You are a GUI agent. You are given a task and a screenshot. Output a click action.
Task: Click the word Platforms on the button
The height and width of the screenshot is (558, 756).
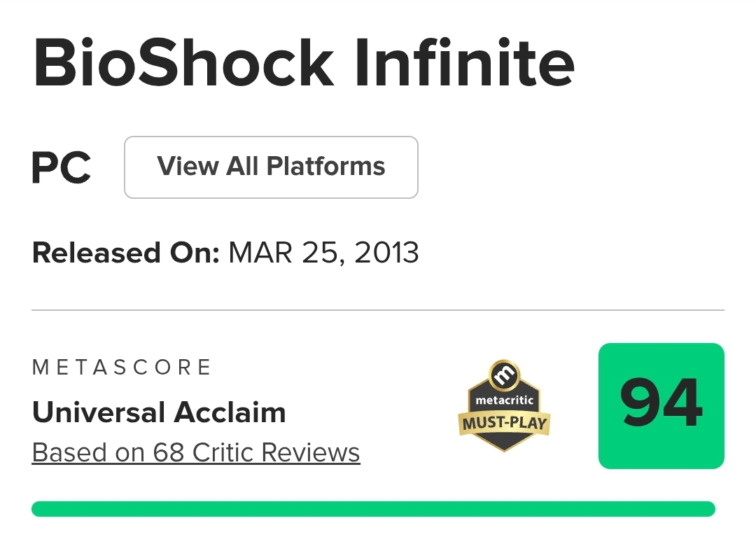pyautogui.click(x=326, y=167)
